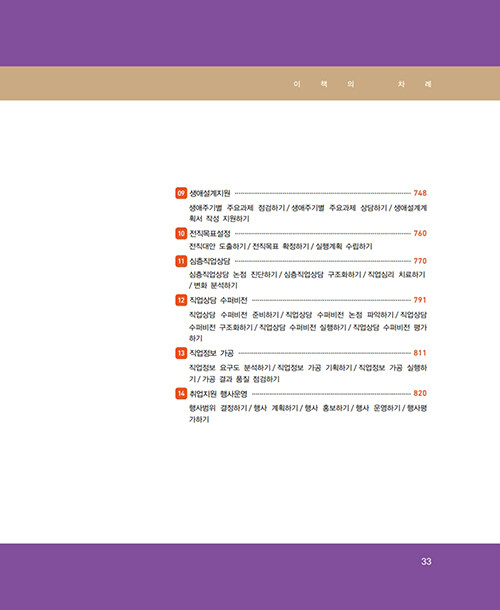Viewport: 500px width, 610px height.
Task: Open chapter title 심층직업상담
Action: pyautogui.click(x=210, y=261)
